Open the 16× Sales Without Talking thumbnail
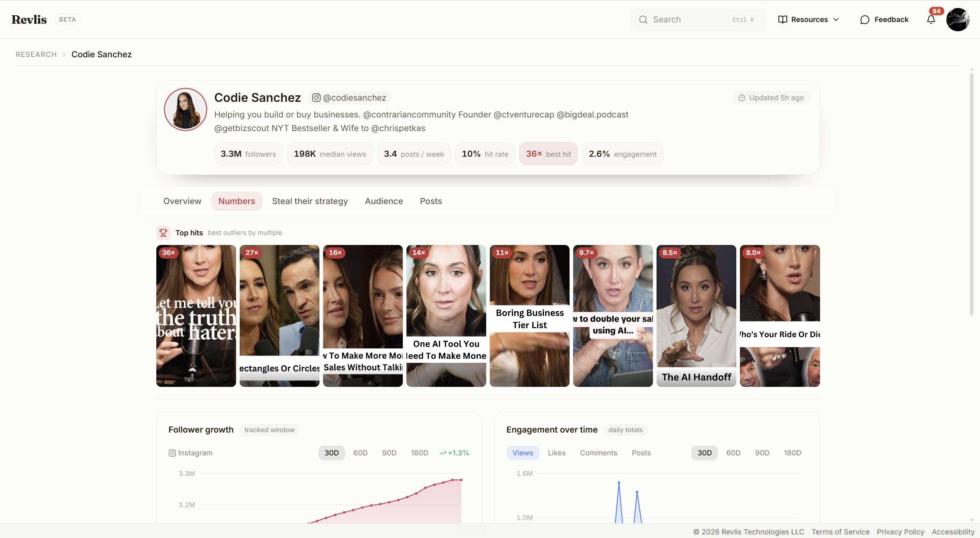This screenshot has width=980, height=538. pyautogui.click(x=363, y=316)
